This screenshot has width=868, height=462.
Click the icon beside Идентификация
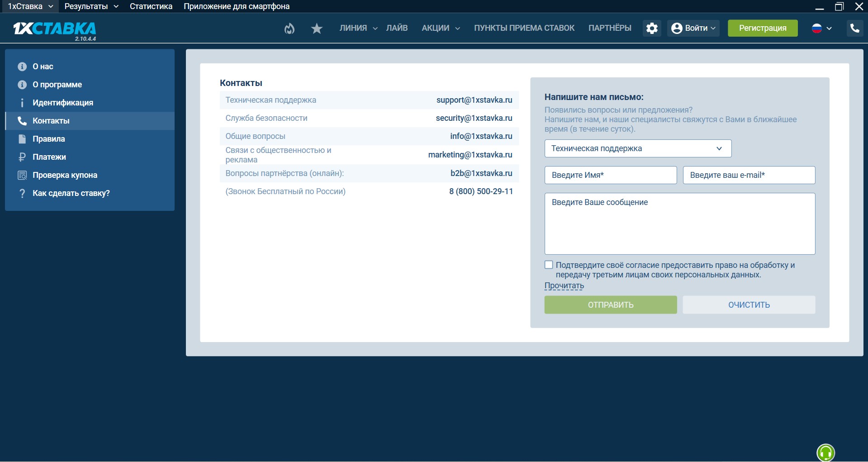(22, 103)
